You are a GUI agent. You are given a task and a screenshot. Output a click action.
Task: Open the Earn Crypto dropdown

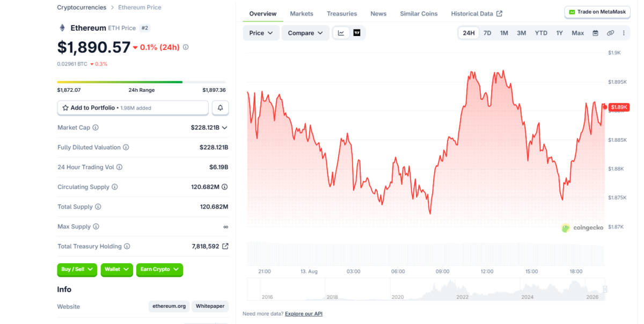click(159, 270)
